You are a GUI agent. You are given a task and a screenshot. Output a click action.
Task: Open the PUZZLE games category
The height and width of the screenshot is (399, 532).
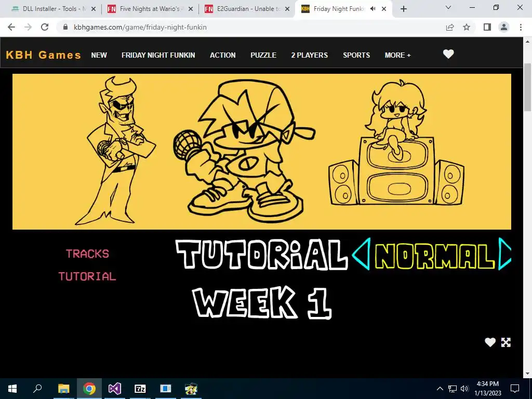tap(263, 55)
